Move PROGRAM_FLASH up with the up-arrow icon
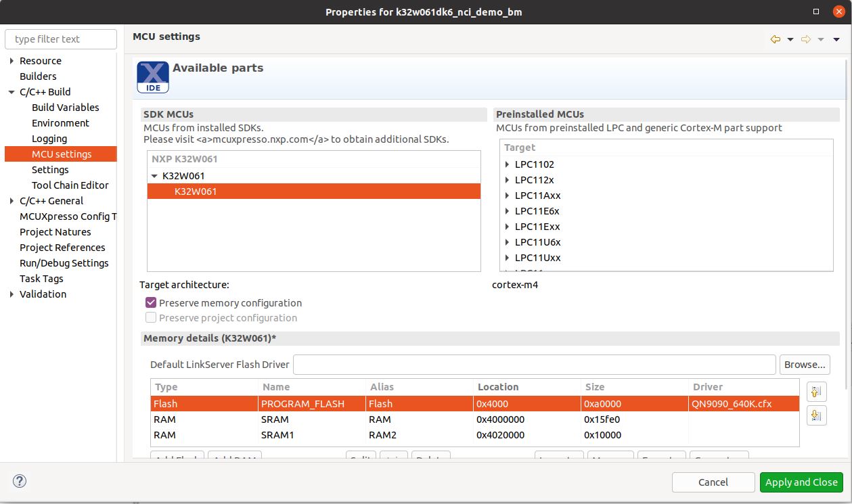852x504 pixels. pos(816,391)
